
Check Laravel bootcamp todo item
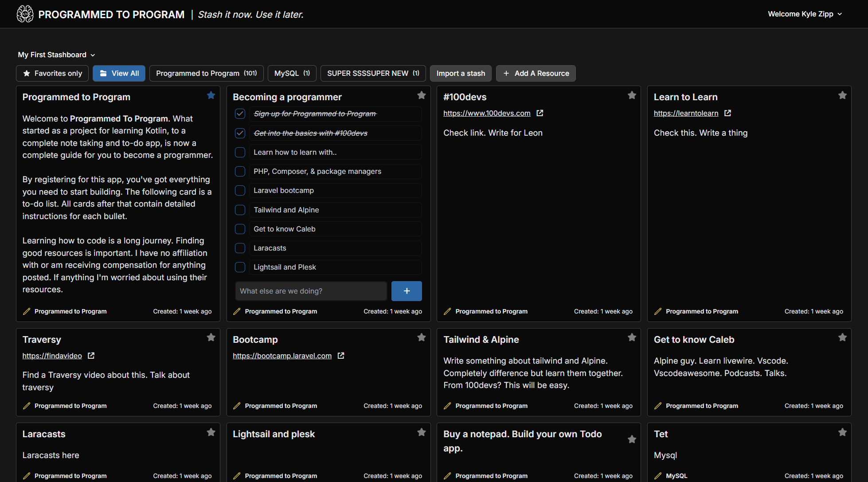(240, 190)
